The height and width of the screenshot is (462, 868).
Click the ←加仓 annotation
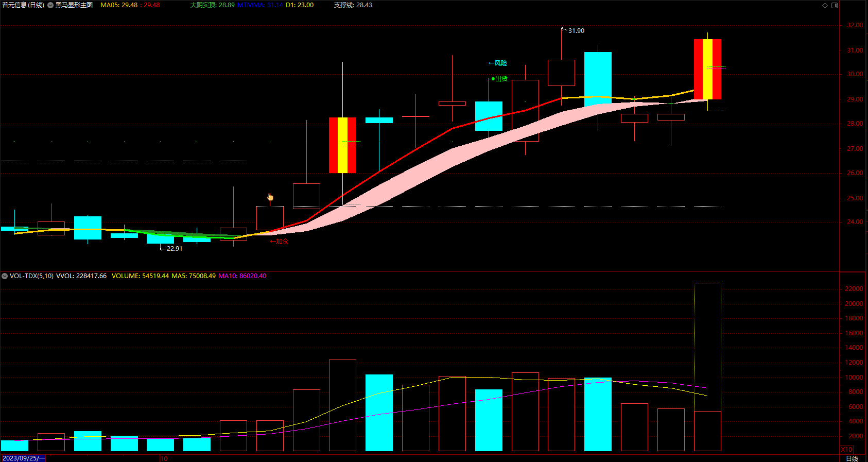[x=279, y=242]
